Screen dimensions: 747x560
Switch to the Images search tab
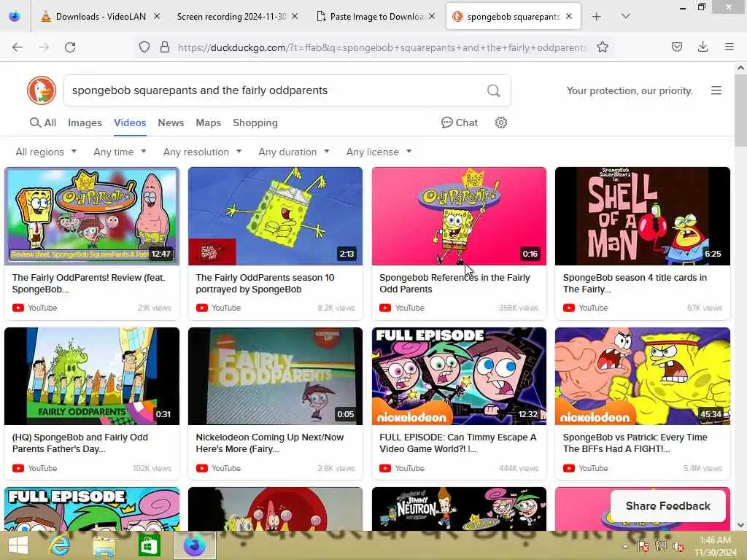click(x=85, y=122)
